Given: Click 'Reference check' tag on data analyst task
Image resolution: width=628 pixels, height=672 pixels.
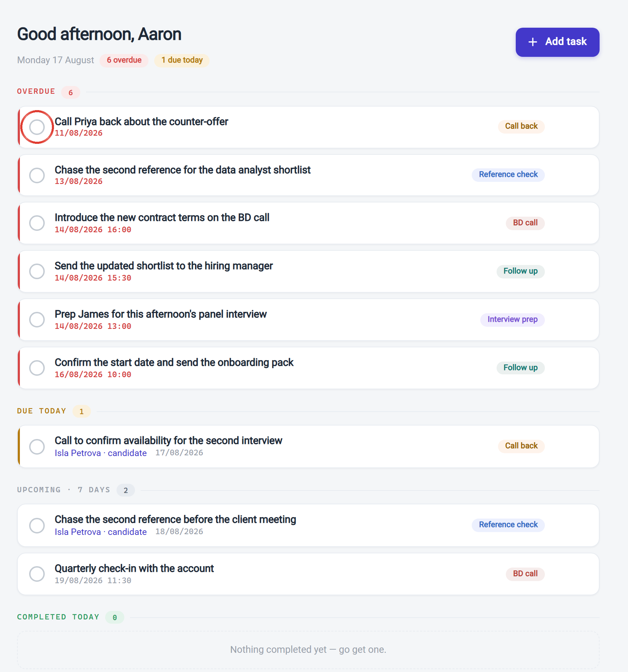Looking at the screenshot, I should coord(508,174).
